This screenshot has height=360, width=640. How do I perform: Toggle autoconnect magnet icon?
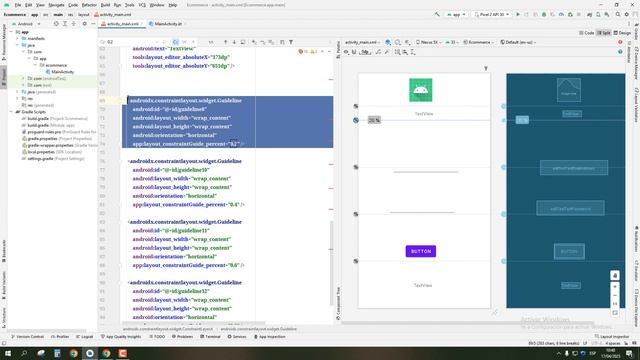(x=354, y=52)
